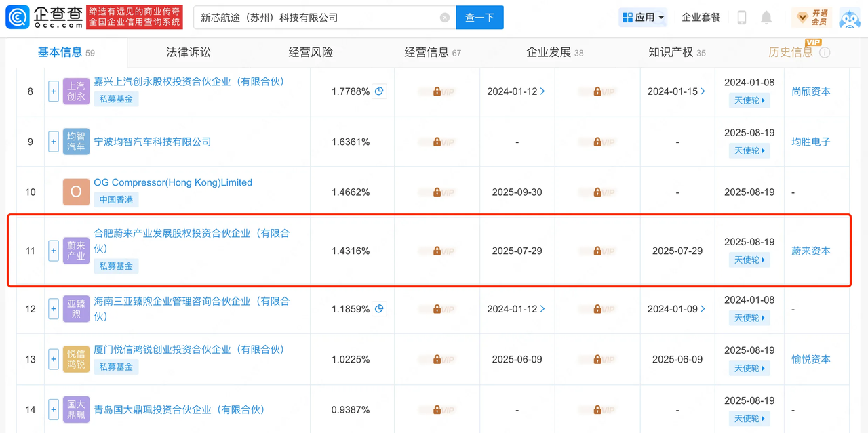Expand the 合肥蔚来产业 shareholder row
Image resolution: width=868 pixels, height=433 pixels.
(x=53, y=251)
